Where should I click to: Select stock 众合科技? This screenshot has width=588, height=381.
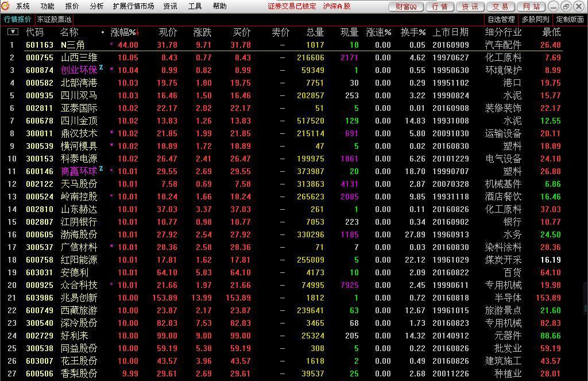pos(79,285)
